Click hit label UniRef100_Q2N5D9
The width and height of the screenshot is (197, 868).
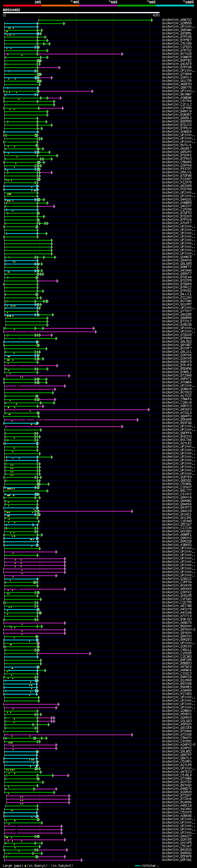[x=177, y=23]
